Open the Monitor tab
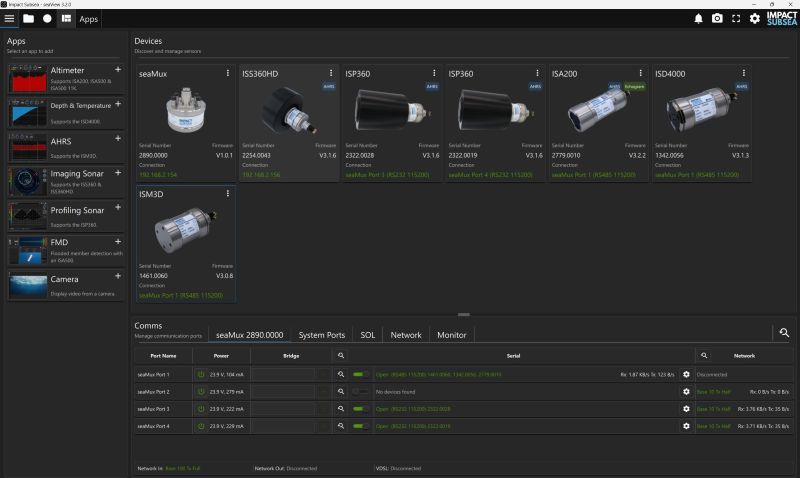Screen dimensions: 800x478 tap(452, 335)
